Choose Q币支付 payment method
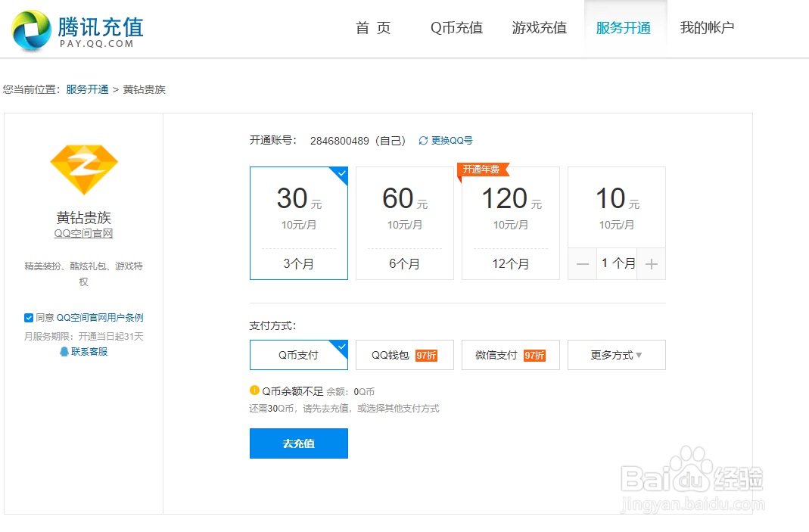 tap(299, 354)
